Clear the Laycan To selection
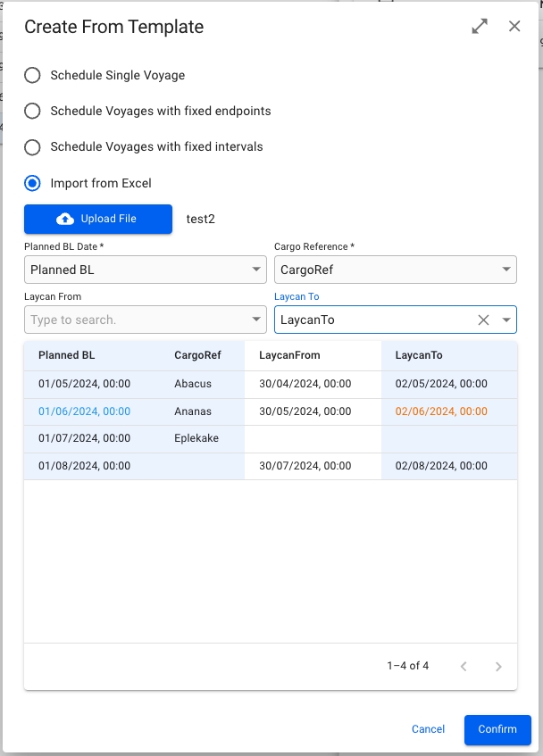This screenshot has width=543, height=756. (x=483, y=320)
